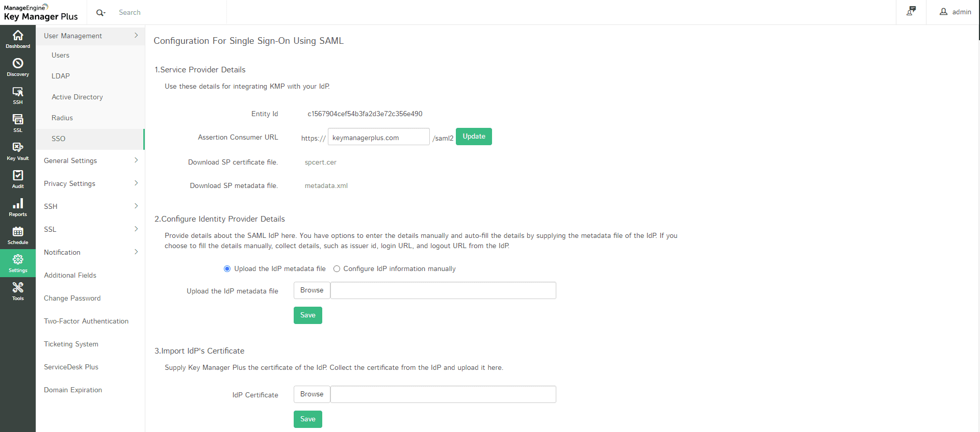Open the Schedule section
This screenshot has height=432, width=980.
tap(18, 235)
